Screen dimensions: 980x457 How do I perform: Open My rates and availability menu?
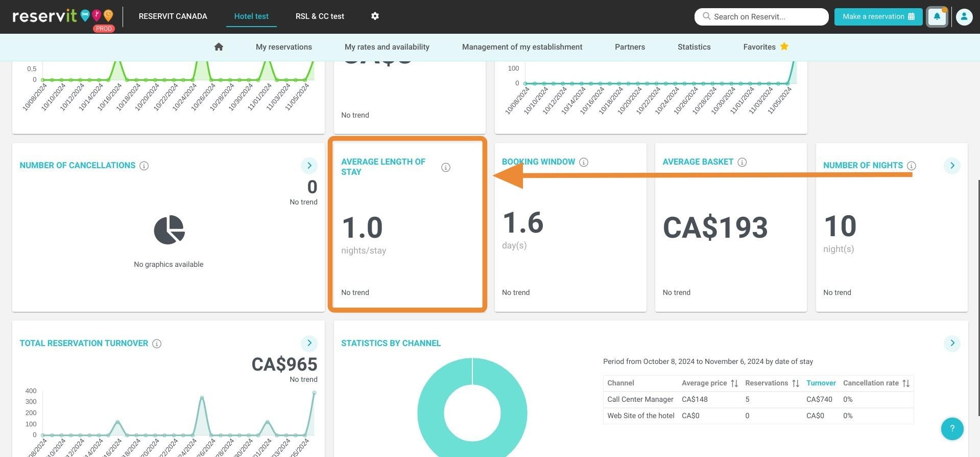pos(387,47)
